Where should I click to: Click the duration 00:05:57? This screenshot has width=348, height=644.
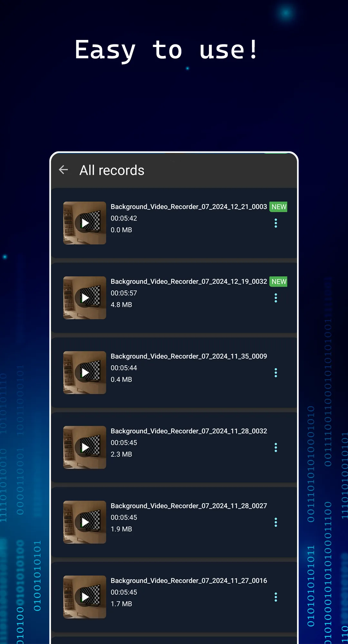click(124, 293)
